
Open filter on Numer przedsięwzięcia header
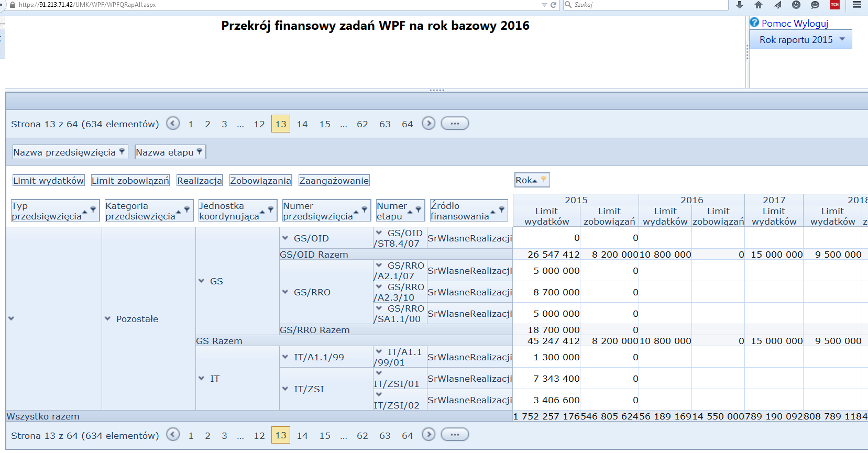pos(365,209)
